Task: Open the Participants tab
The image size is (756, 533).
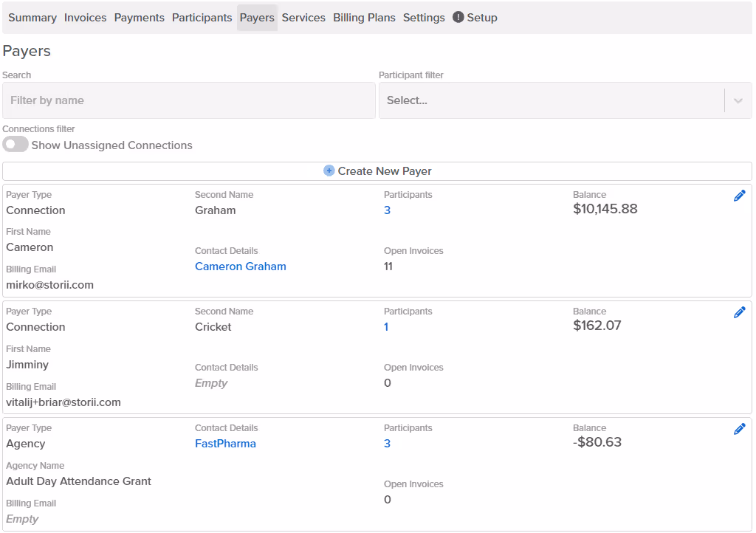Action: tap(202, 18)
